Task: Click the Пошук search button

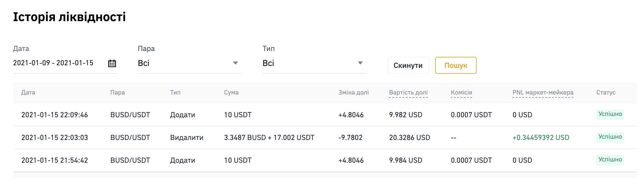Action: pyautogui.click(x=456, y=65)
